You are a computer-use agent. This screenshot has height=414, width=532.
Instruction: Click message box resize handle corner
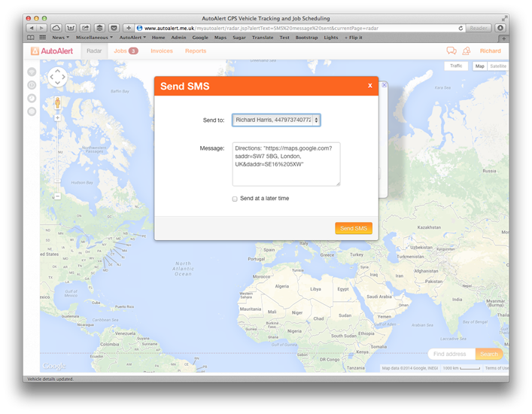click(338, 184)
